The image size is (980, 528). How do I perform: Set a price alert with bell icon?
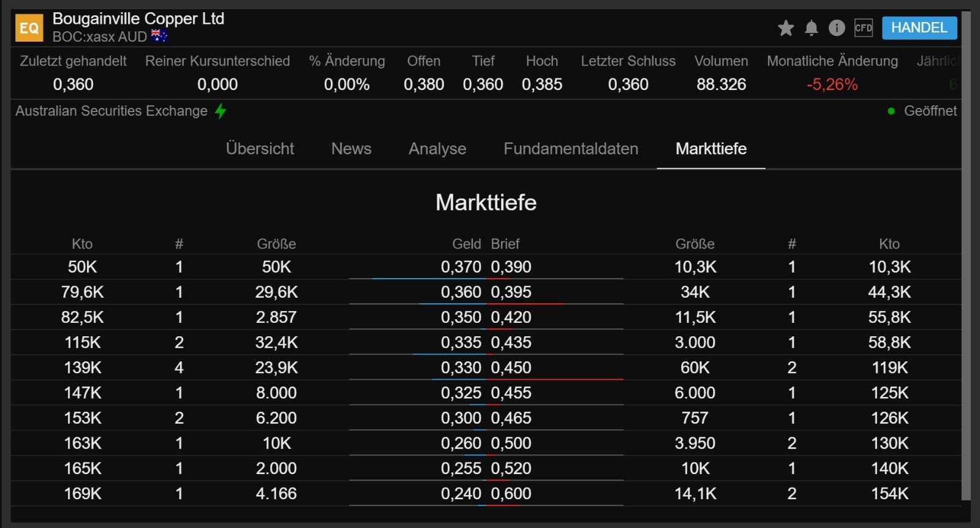(x=812, y=28)
